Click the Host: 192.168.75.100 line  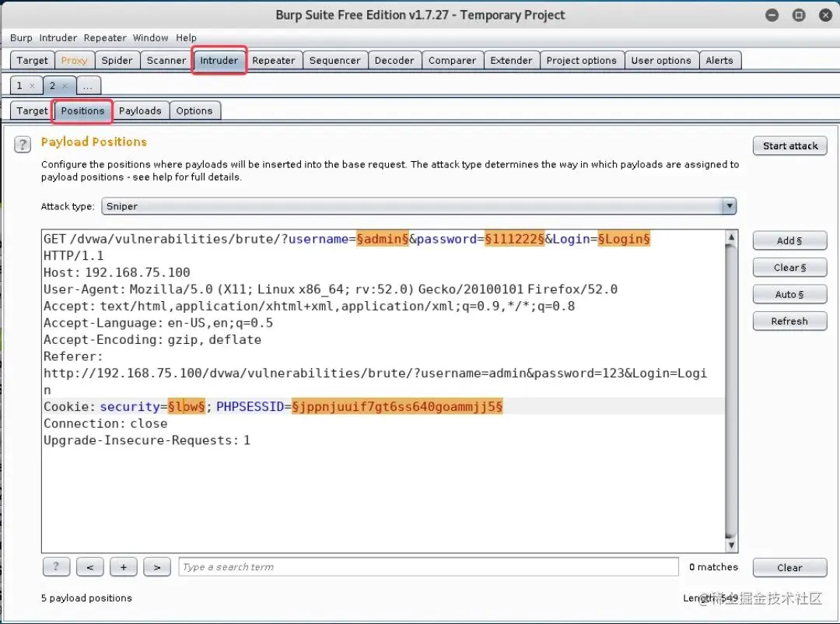117,272
